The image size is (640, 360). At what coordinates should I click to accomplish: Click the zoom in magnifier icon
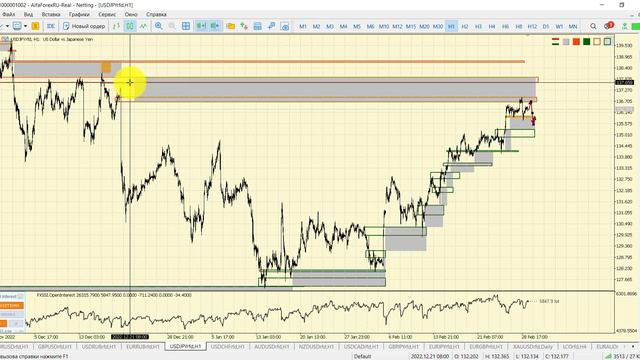[159, 26]
